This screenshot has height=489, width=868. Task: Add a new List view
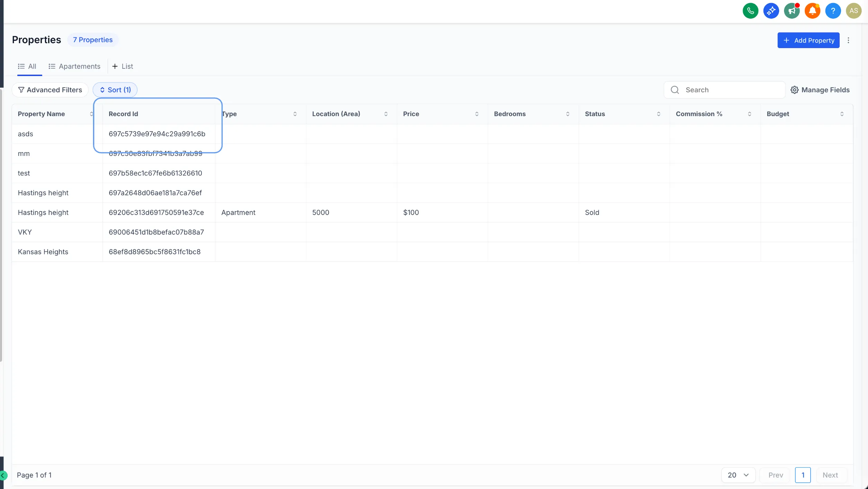click(x=123, y=66)
